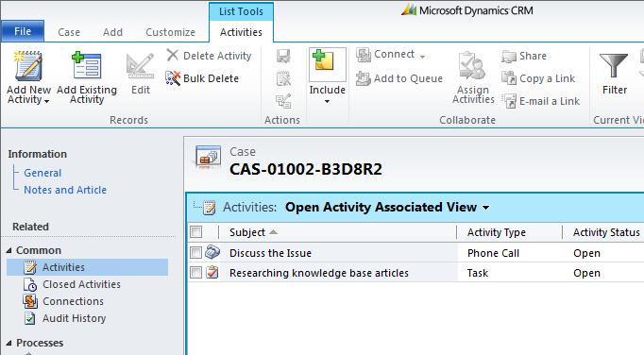This screenshot has height=355, width=644.
Task: Click the Filter funnel icon
Action: pyautogui.click(x=614, y=65)
